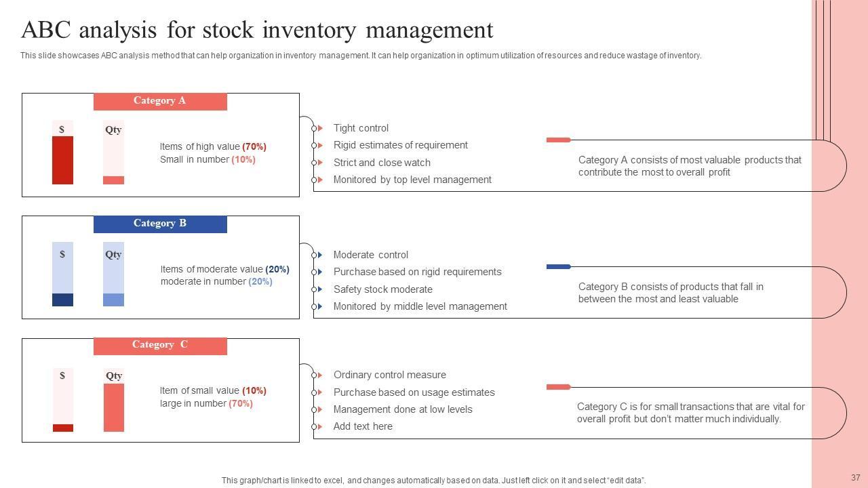This screenshot has height=488, width=868.
Task: Select the slide title ABC analysis text
Action: click(x=257, y=30)
